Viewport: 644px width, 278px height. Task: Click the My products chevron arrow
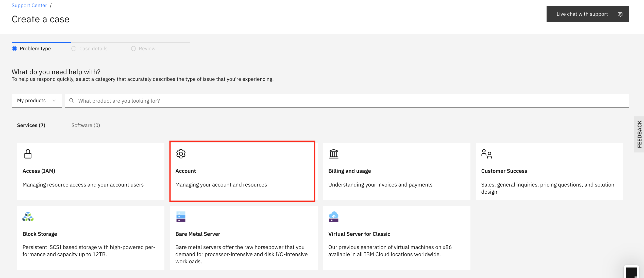[x=54, y=101]
